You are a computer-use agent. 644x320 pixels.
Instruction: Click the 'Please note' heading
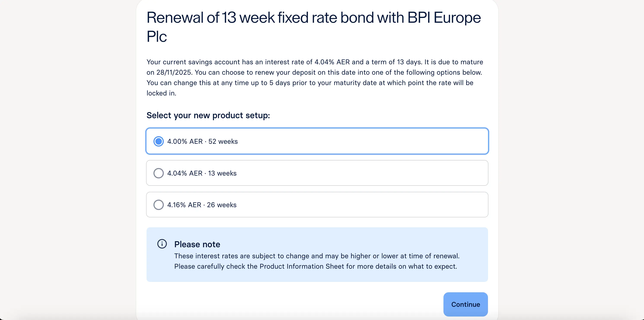[x=197, y=244]
